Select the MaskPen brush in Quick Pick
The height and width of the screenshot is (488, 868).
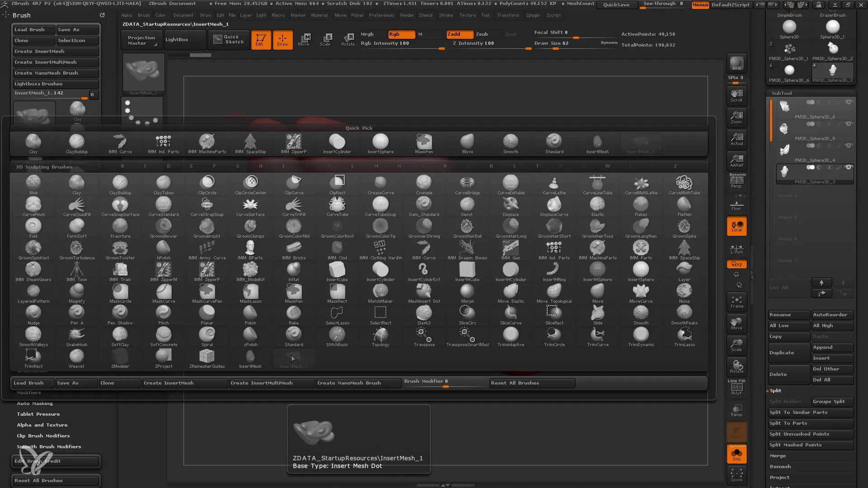click(424, 144)
